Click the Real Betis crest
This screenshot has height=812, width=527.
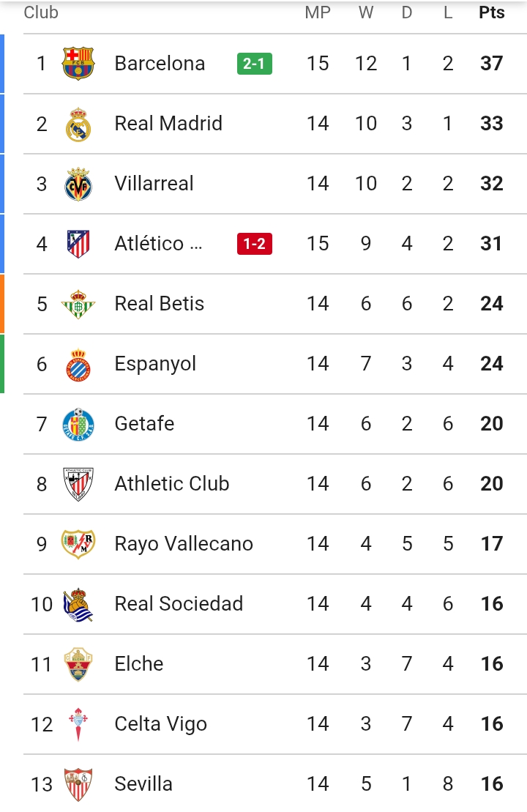pyautogui.click(x=78, y=304)
